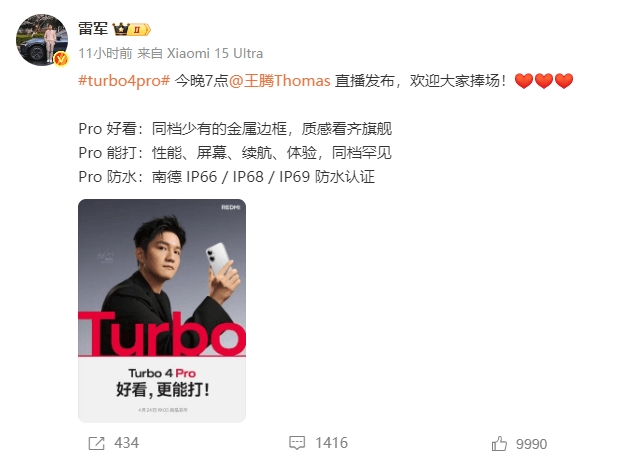Like the post with thumbs-up icon
The width and height of the screenshot is (624, 458).
point(499,443)
